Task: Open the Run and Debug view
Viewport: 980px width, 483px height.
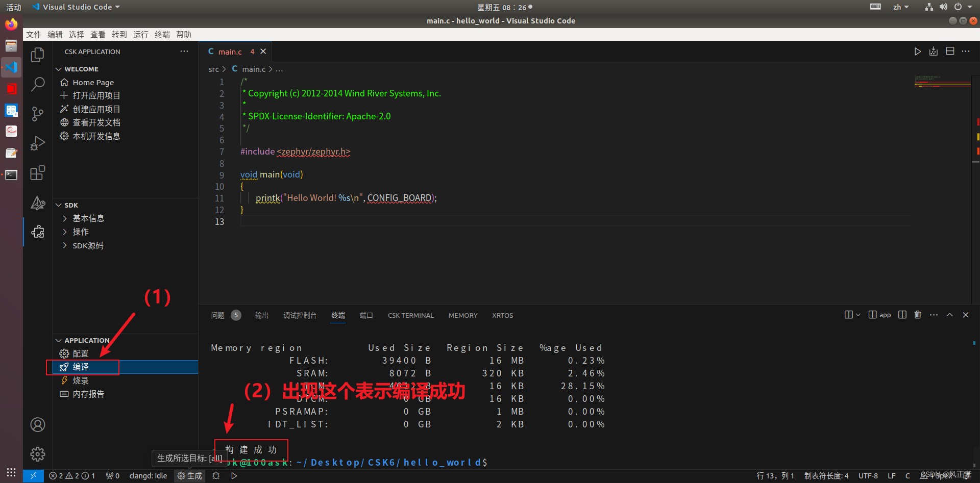Action: click(x=37, y=143)
